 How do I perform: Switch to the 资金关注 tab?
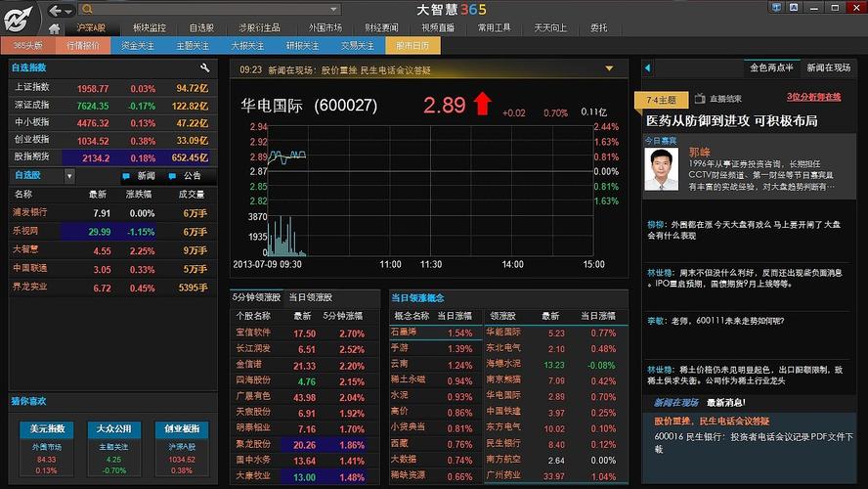(138, 45)
